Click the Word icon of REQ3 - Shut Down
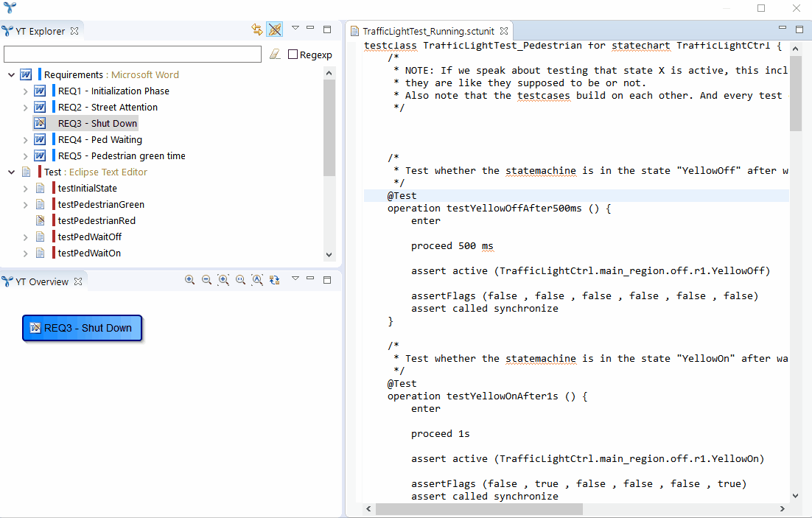 [x=40, y=123]
